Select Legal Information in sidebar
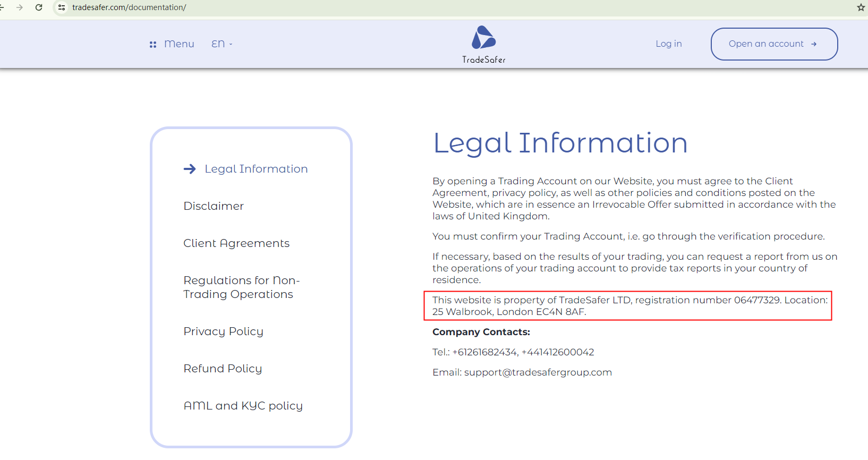868x460 pixels. 256,169
